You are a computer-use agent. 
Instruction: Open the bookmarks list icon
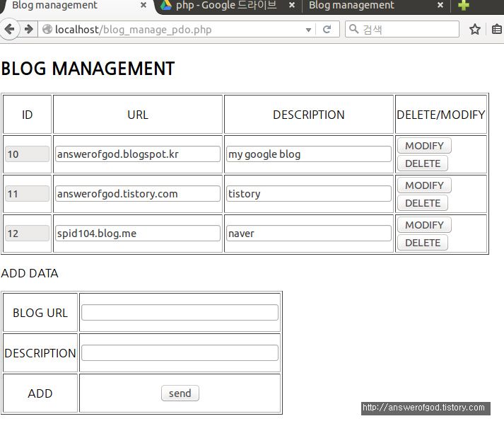[497, 29]
